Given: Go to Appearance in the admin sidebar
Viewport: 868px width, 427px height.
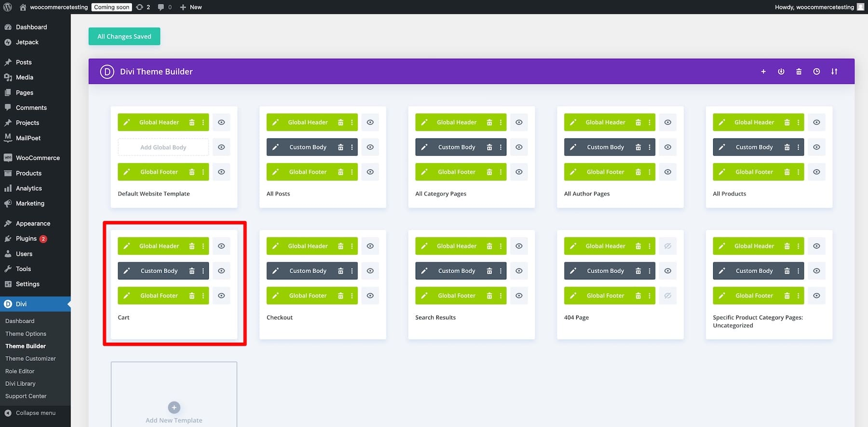Looking at the screenshot, I should [35, 223].
